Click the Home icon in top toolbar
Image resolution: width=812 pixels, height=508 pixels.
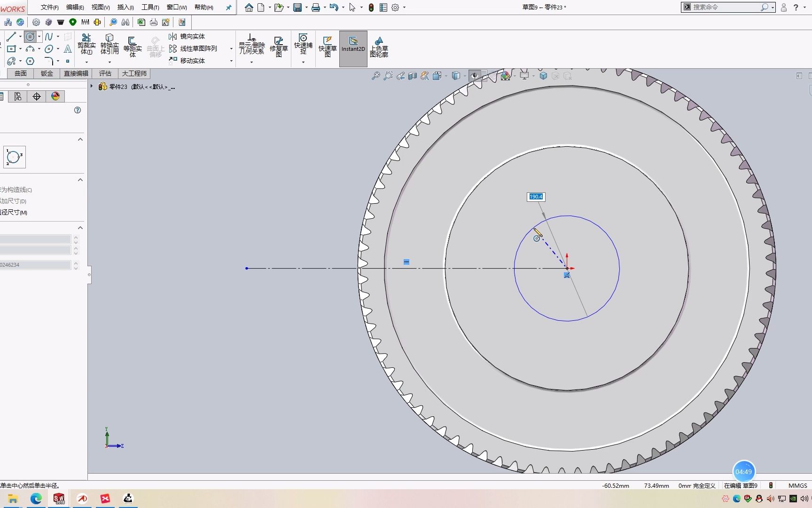(249, 8)
